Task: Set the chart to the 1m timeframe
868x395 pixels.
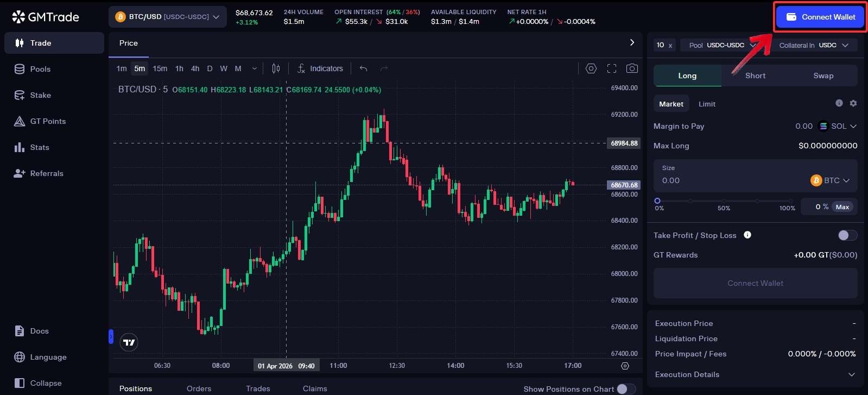Action: pyautogui.click(x=122, y=68)
